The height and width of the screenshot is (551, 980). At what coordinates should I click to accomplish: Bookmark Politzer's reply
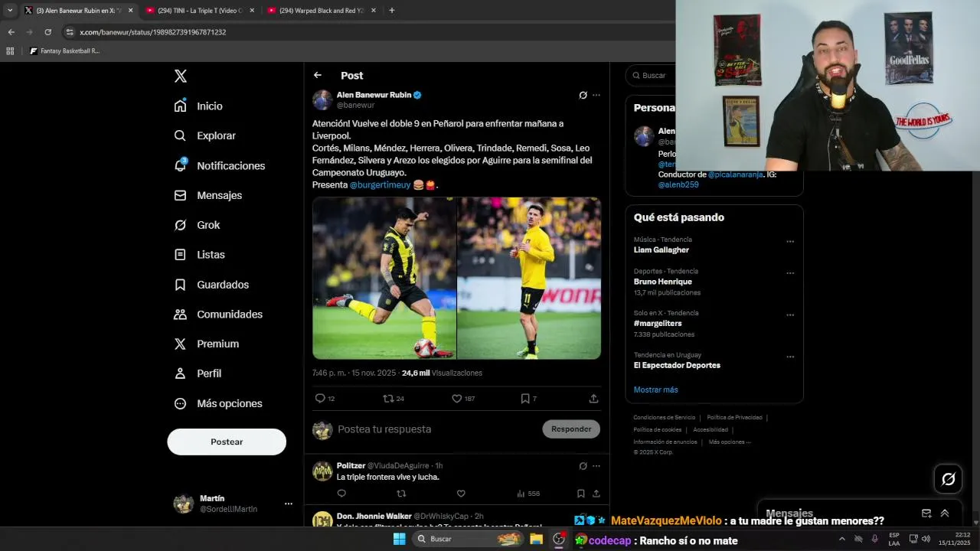581,494
